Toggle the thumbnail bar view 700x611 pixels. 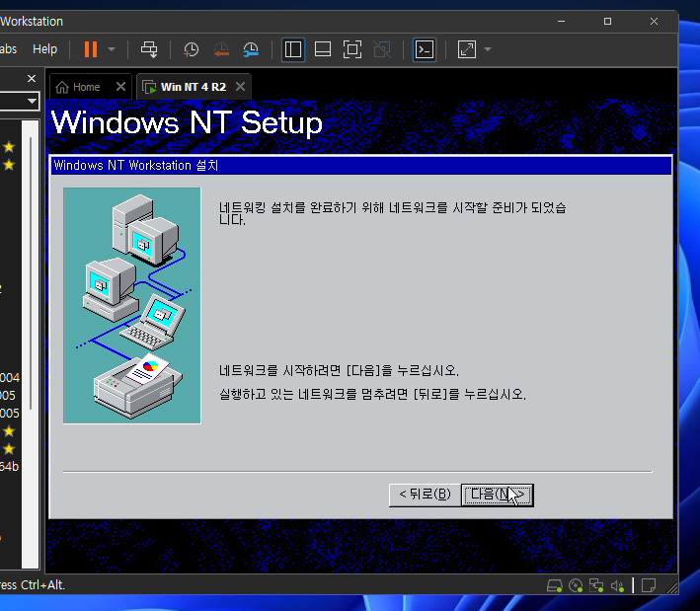point(322,49)
